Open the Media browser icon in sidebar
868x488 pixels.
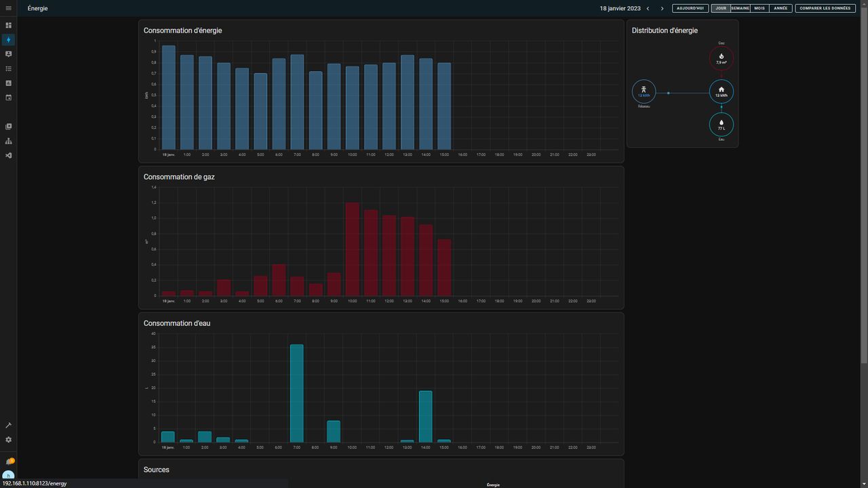pyautogui.click(x=8, y=127)
